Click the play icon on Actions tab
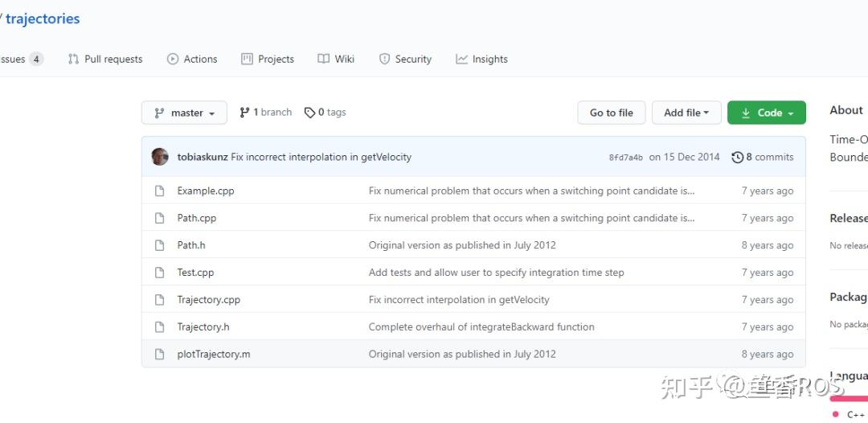868x423 pixels. pyautogui.click(x=173, y=59)
